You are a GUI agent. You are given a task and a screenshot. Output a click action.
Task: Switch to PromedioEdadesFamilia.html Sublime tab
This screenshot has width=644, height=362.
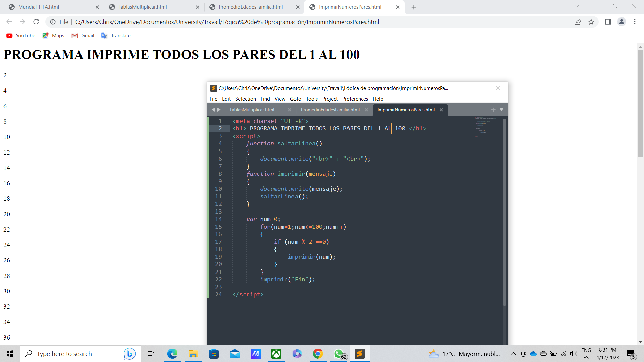coord(330,110)
